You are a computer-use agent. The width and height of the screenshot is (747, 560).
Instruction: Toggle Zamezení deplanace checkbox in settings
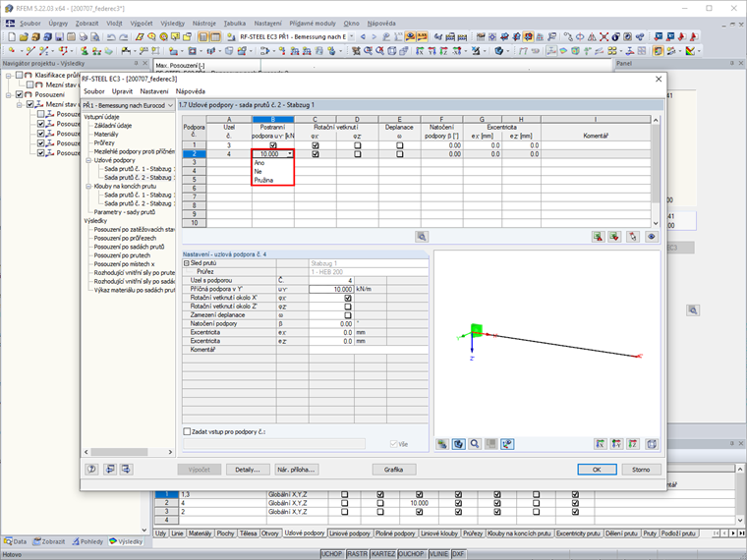pos(348,314)
